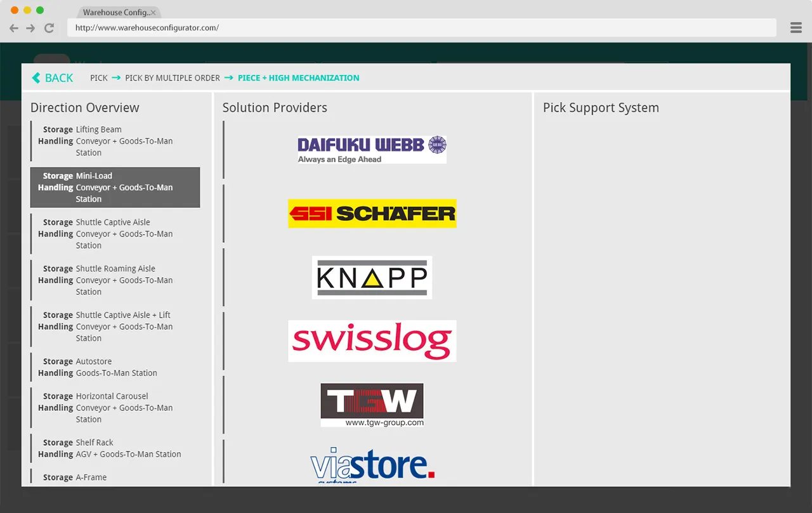This screenshot has width=812, height=513.
Task: Go back using the BACK button
Action: pyautogui.click(x=53, y=78)
